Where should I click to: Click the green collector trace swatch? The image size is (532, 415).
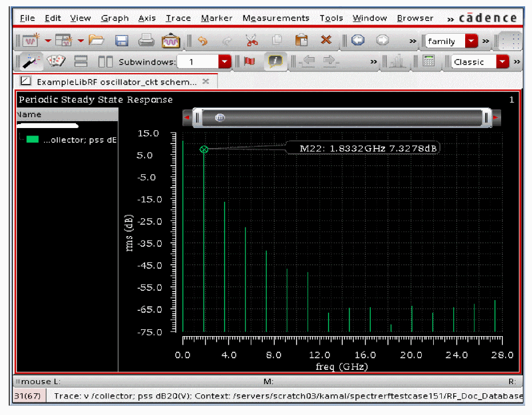(x=33, y=139)
